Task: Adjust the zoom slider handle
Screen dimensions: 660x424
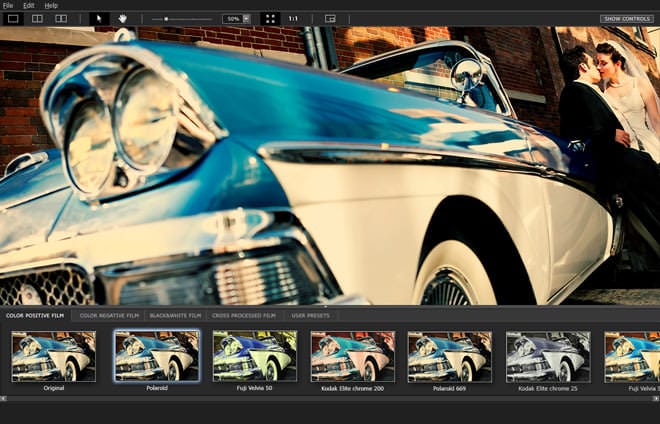Action: pos(166,18)
